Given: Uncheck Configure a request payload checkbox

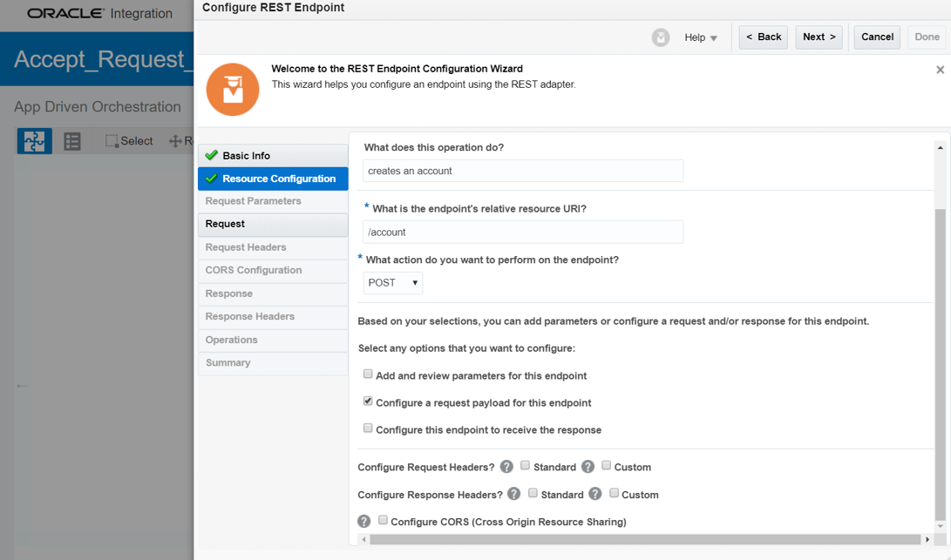Looking at the screenshot, I should 368,401.
